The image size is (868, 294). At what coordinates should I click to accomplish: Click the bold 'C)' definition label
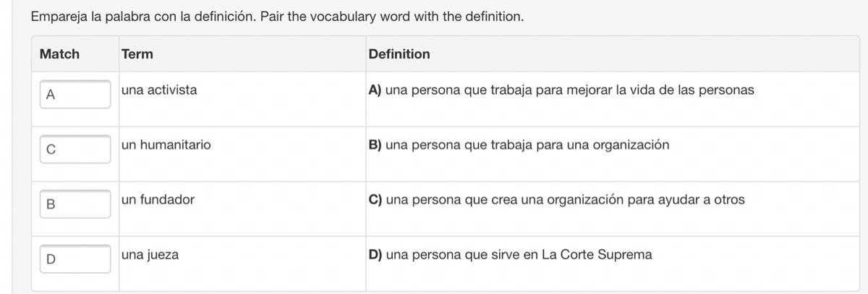375,200
